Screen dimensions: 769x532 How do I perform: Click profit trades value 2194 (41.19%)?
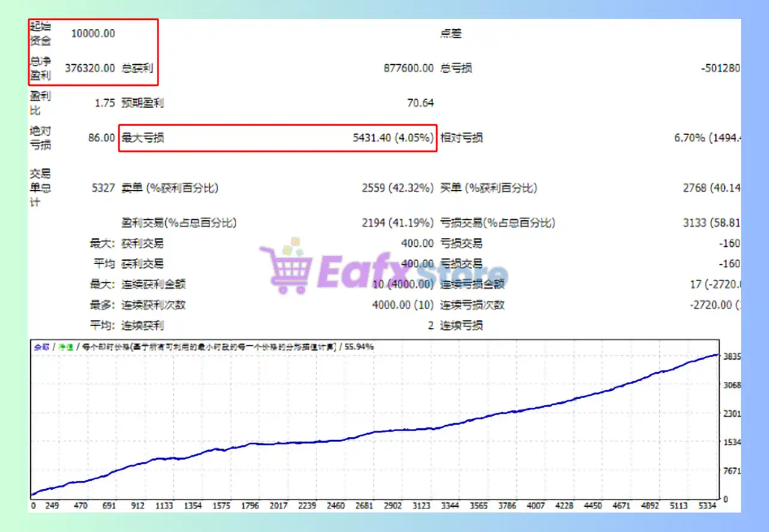(x=397, y=223)
